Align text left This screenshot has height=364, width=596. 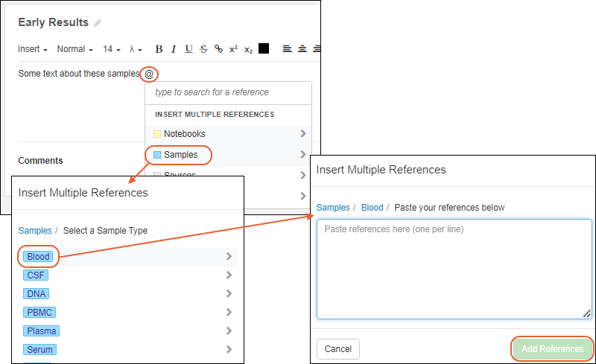[x=287, y=49]
